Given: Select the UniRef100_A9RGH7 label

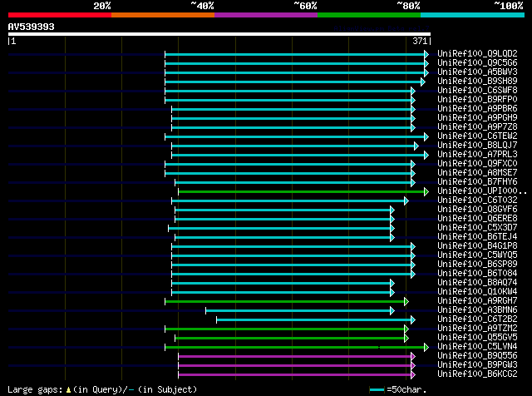Looking at the screenshot, I should coord(477,301).
